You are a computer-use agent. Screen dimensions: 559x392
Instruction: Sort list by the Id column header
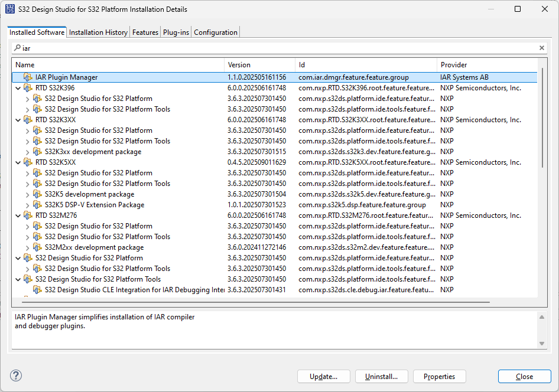pyautogui.click(x=366, y=65)
